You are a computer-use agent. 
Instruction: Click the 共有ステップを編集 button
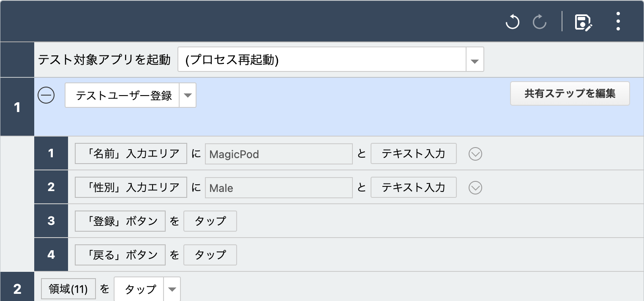(x=570, y=93)
